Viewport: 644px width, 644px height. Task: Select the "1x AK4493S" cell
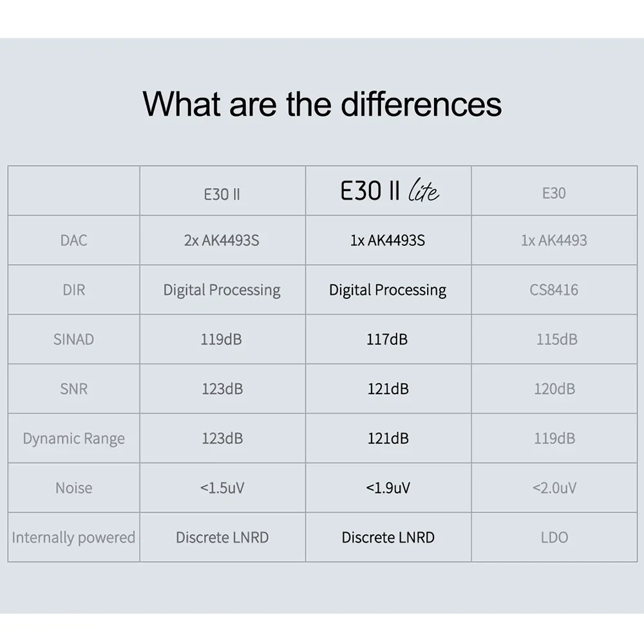pyautogui.click(x=388, y=240)
